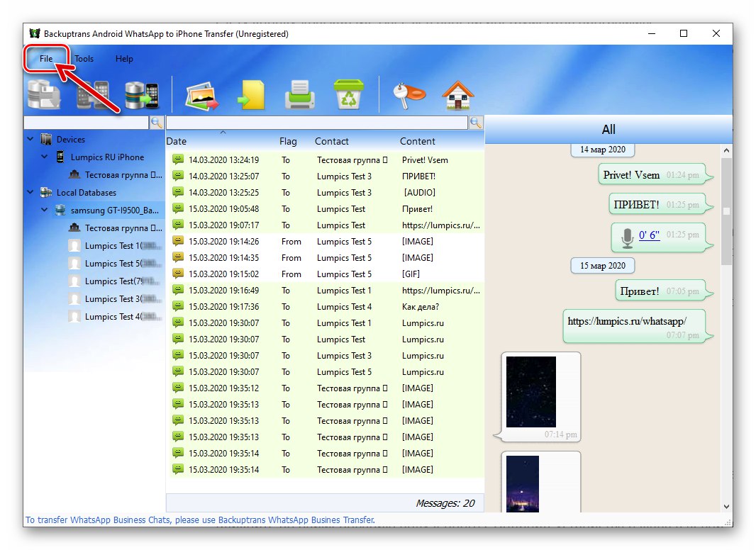This screenshot has height=550, width=756.
Task: Select the samsung GT-I9500_Ba... database
Action: click(114, 211)
